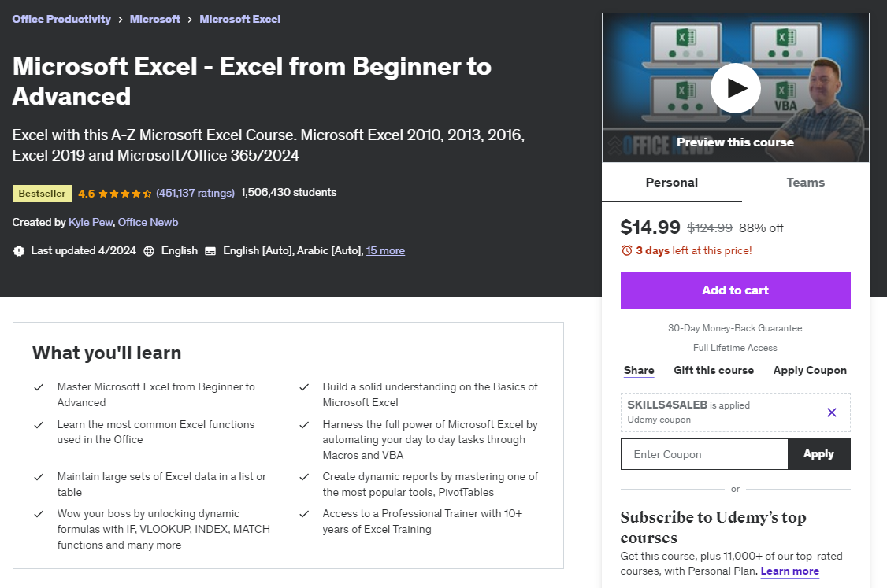This screenshot has width=887, height=588.
Task: Click the closed captions icon
Action: [x=210, y=250]
